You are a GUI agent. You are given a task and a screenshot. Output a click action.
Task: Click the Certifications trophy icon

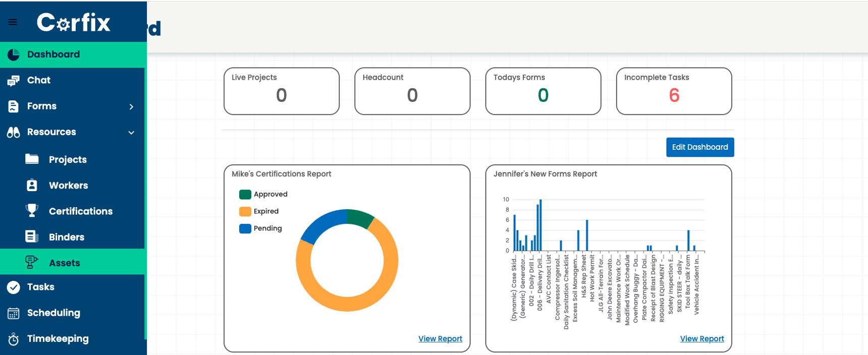32,211
